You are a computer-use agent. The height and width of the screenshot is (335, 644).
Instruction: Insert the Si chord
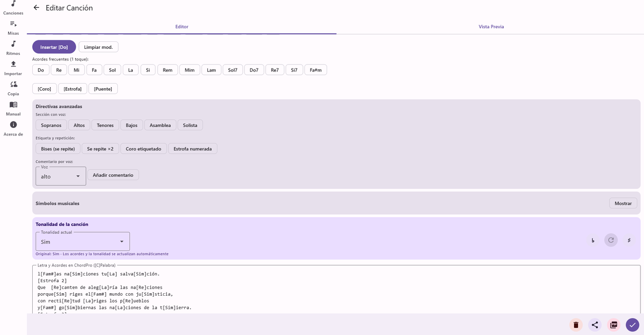click(x=148, y=70)
